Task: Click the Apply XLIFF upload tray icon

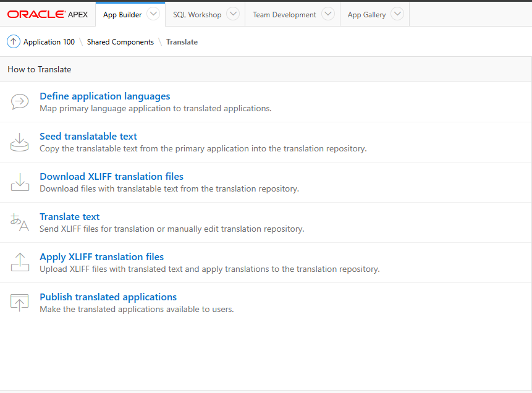Action: coord(20,263)
